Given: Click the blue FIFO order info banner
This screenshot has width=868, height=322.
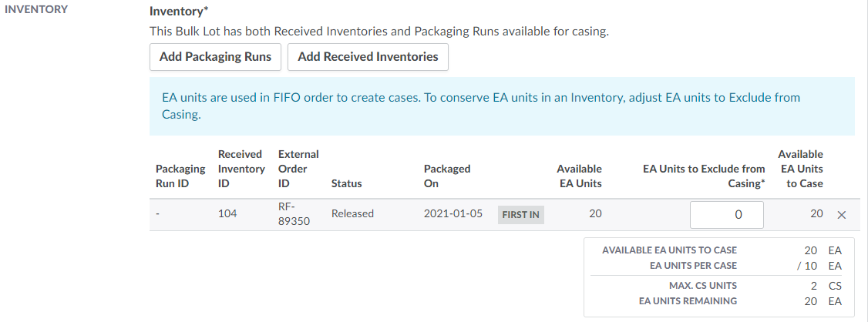Looking at the screenshot, I should coord(501,106).
